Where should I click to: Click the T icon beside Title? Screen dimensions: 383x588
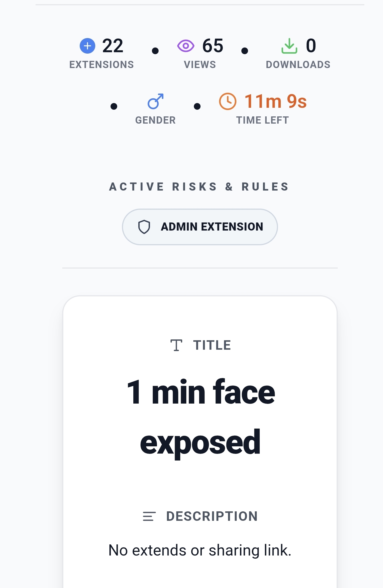pyautogui.click(x=176, y=345)
